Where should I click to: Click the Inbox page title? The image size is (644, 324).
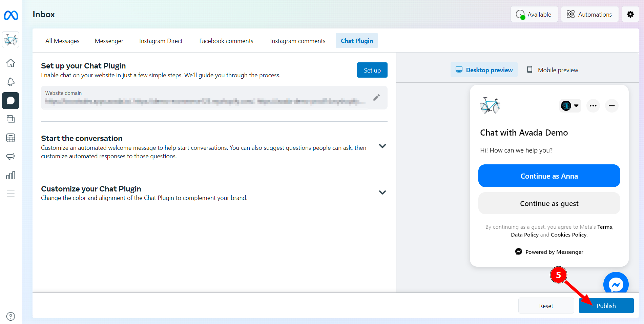click(x=44, y=14)
